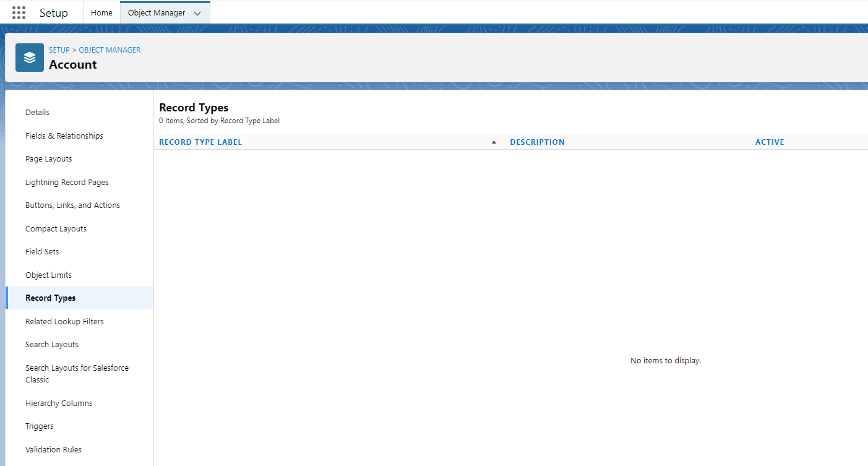This screenshot has height=466, width=868.
Task: Select Buttons, Links, and Actions
Action: click(72, 205)
